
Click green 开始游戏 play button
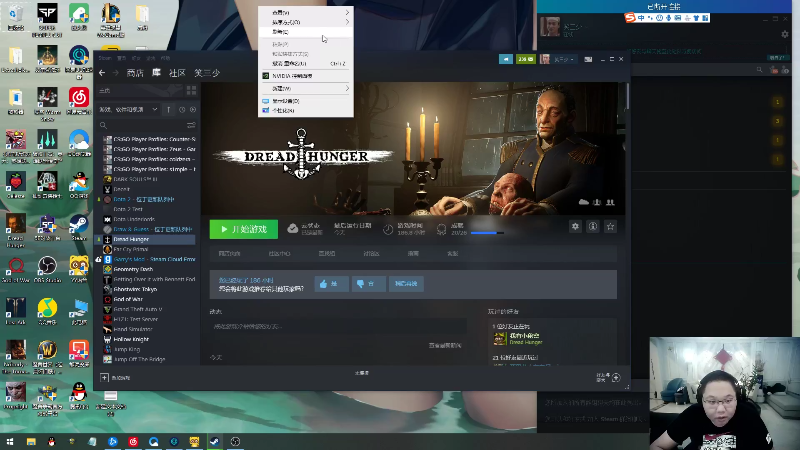click(x=244, y=229)
